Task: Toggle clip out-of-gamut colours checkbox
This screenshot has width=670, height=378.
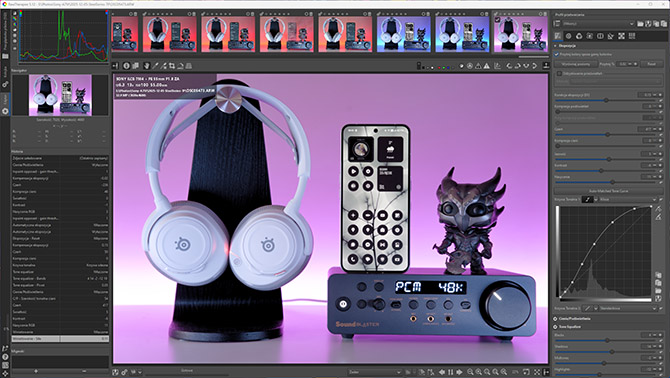Action: pos(557,54)
